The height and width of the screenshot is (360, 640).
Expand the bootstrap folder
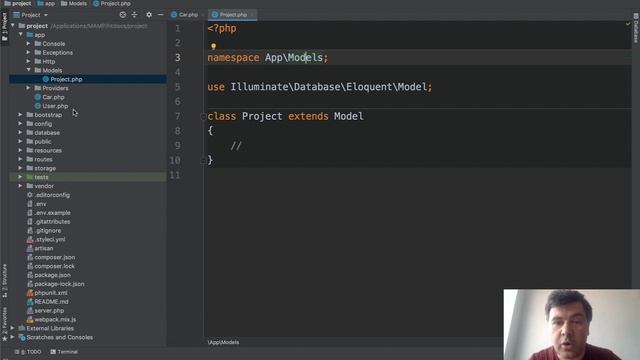pyautogui.click(x=20, y=115)
